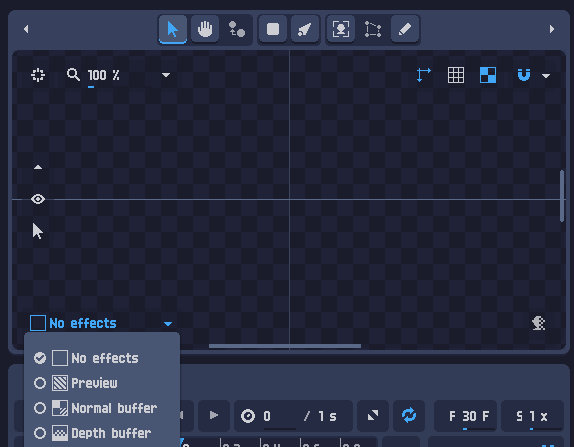Image resolution: width=574 pixels, height=447 pixels.
Task: Toggle the eye visibility icon
Action: [38, 199]
